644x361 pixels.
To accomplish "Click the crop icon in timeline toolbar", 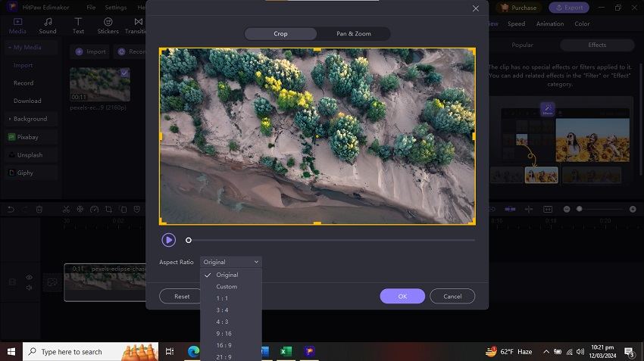I will 108,209.
